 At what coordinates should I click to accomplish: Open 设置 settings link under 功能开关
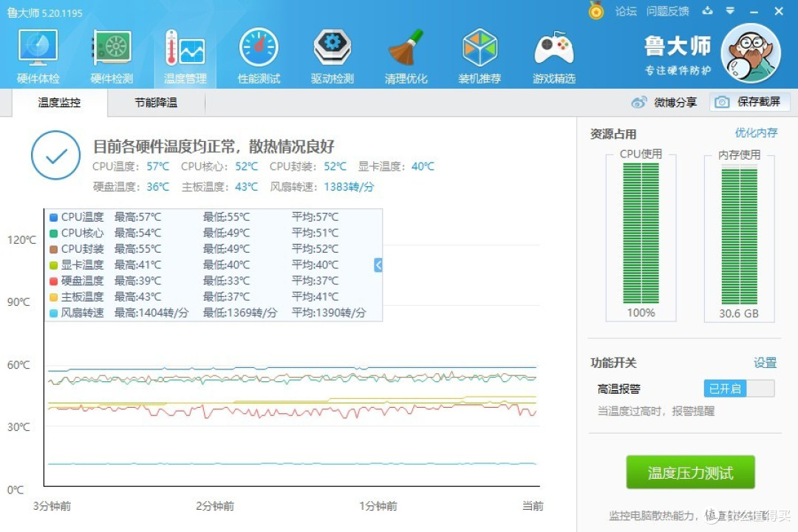[x=765, y=363]
